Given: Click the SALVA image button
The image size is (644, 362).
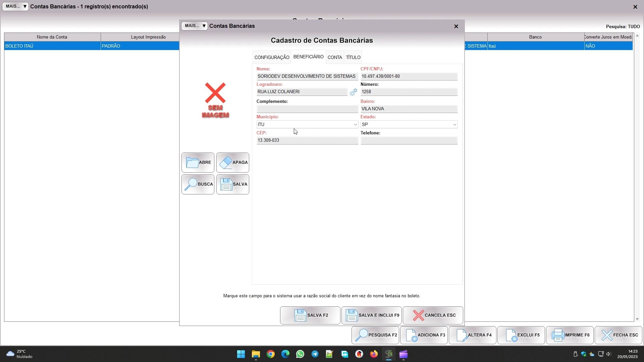Looking at the screenshot, I should click(x=233, y=184).
